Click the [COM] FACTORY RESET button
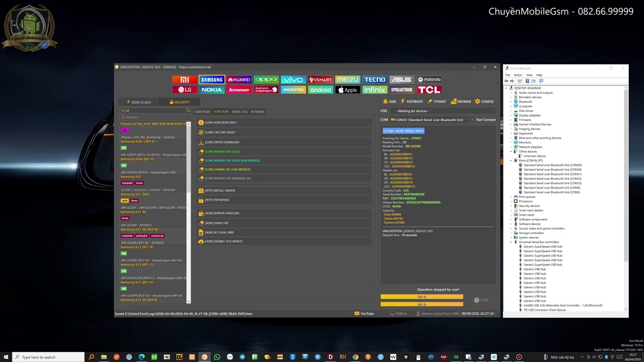The image size is (644, 362). [x=220, y=132]
